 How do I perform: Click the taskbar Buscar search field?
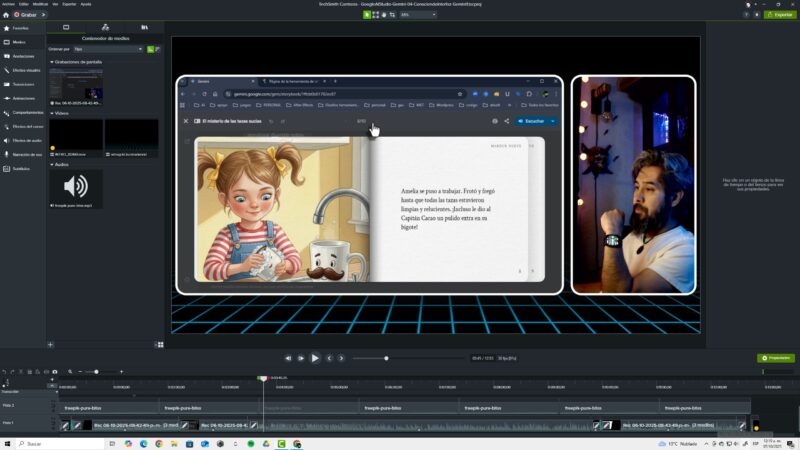click(60, 444)
